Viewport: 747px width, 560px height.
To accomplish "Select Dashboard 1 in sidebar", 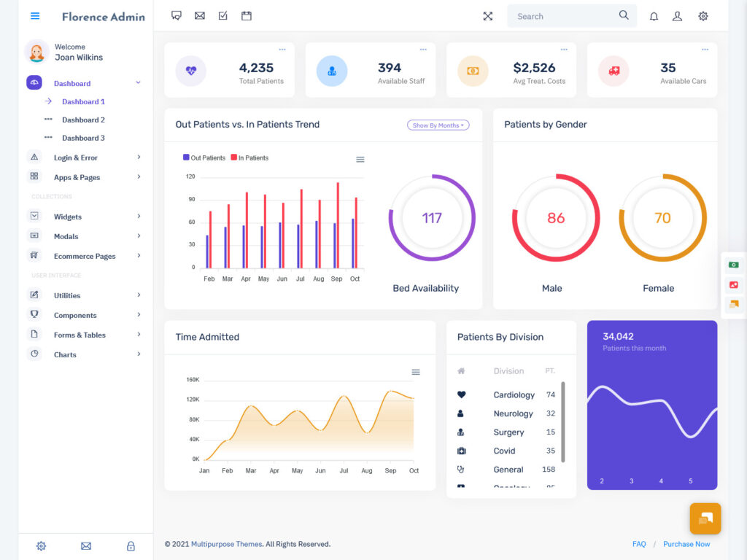I will [83, 101].
